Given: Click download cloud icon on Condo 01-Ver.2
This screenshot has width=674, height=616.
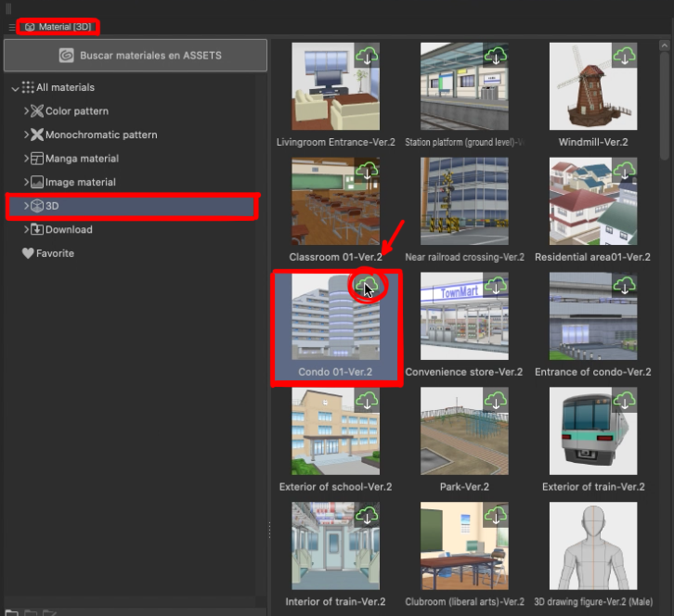Looking at the screenshot, I should click(x=368, y=284).
